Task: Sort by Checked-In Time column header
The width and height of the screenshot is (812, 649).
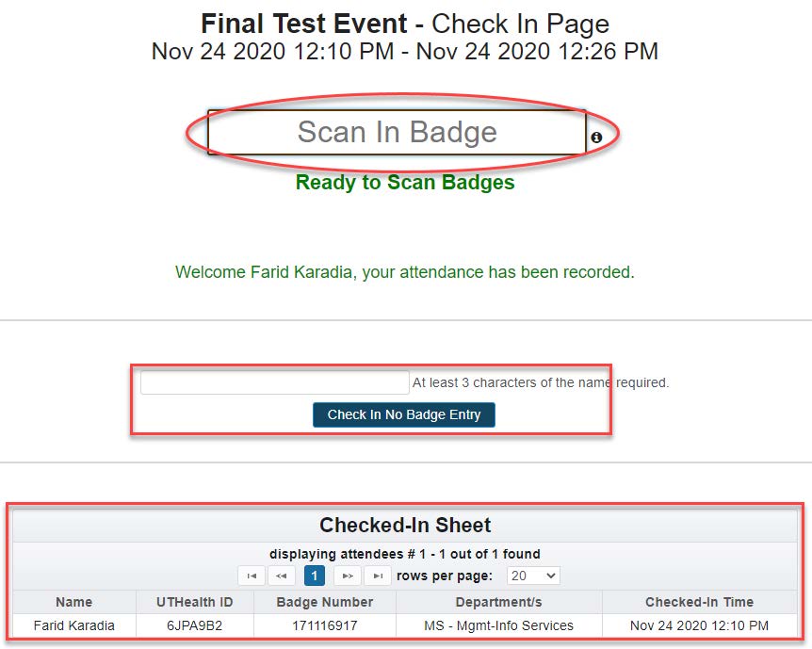Action: 700,602
